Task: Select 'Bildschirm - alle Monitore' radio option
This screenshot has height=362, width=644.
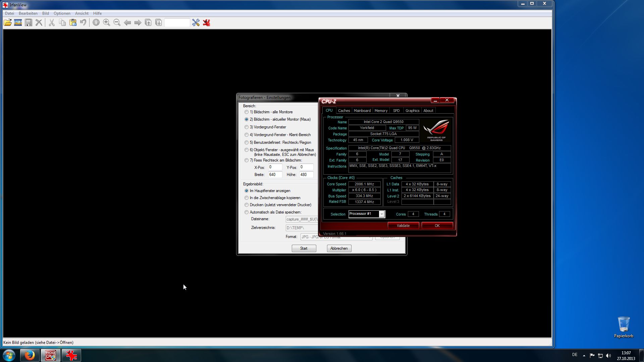Action: pos(247,112)
